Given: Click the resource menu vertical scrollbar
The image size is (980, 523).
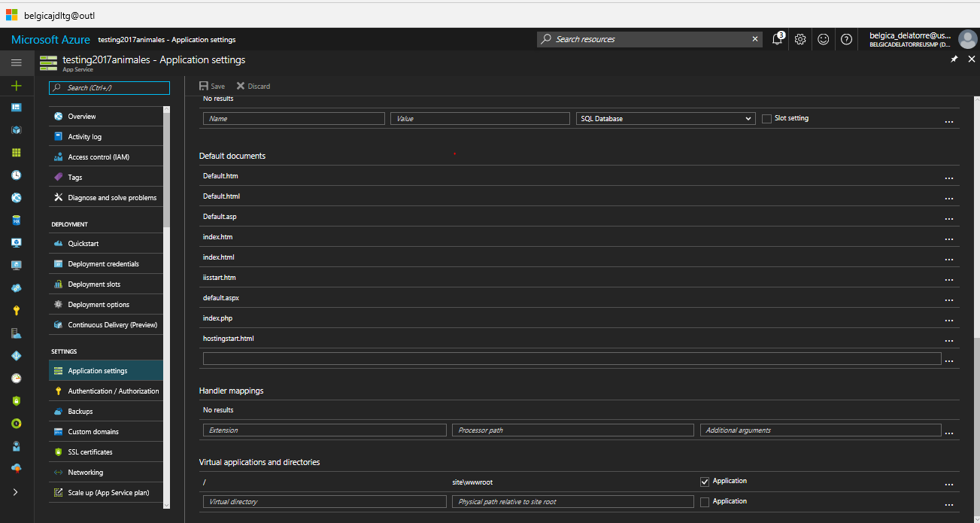Looking at the screenshot, I should [166, 166].
